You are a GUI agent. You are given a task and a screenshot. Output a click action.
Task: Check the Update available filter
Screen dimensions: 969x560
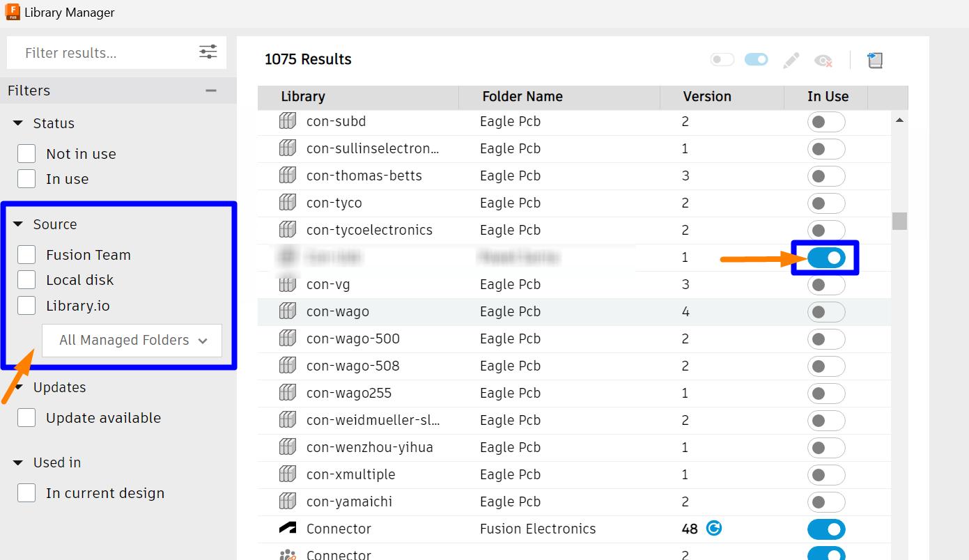[26, 418]
